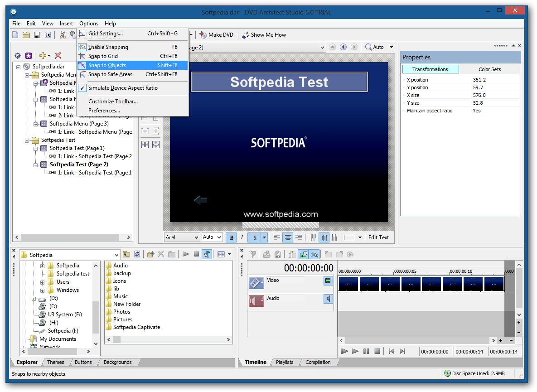Toggle text Shadow S button
This screenshot has height=392, width=537.
(255, 237)
